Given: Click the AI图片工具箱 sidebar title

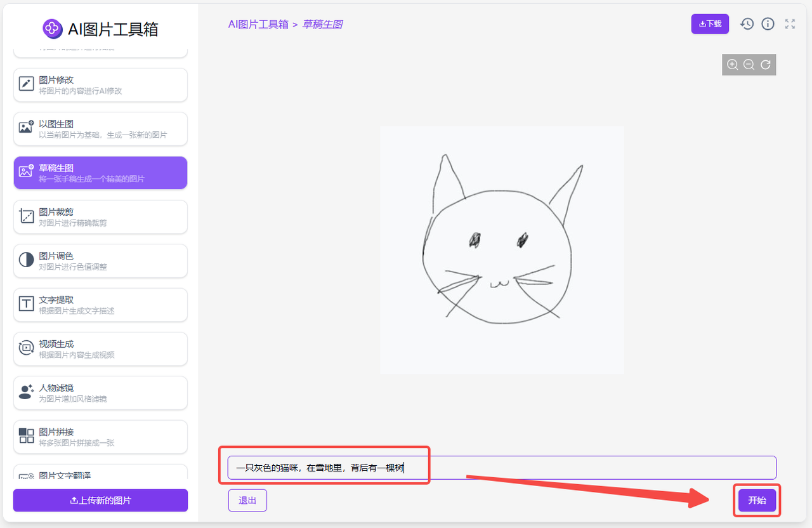Looking at the screenshot, I should pyautogui.click(x=112, y=29).
